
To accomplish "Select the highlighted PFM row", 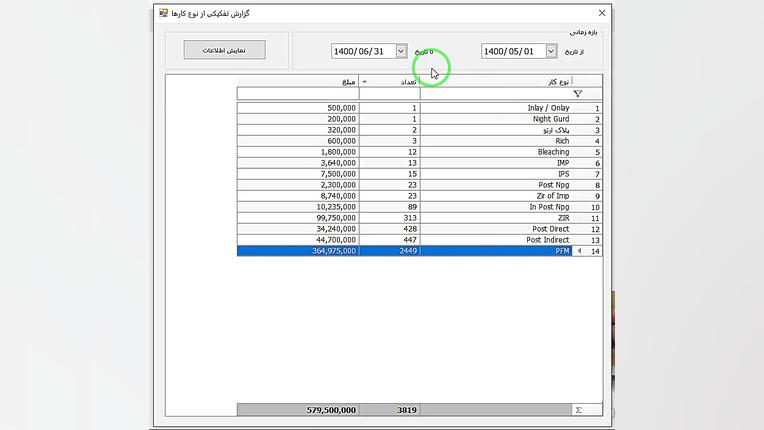I will (x=420, y=251).
